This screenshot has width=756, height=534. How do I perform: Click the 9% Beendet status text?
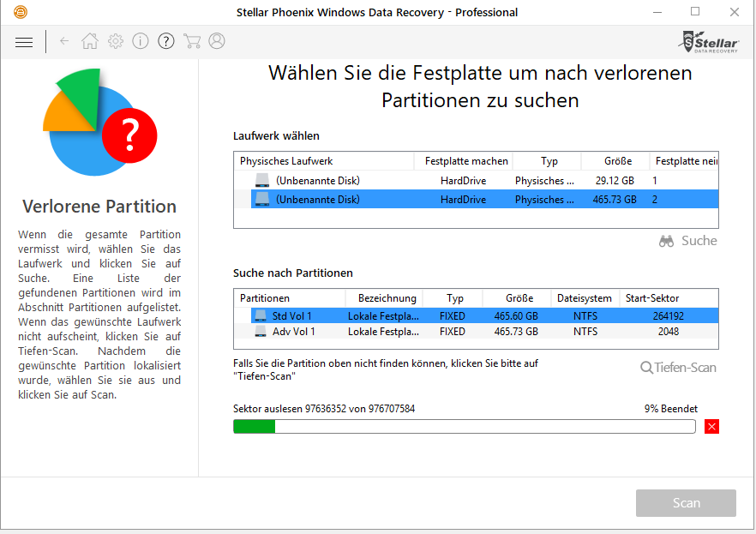670,409
